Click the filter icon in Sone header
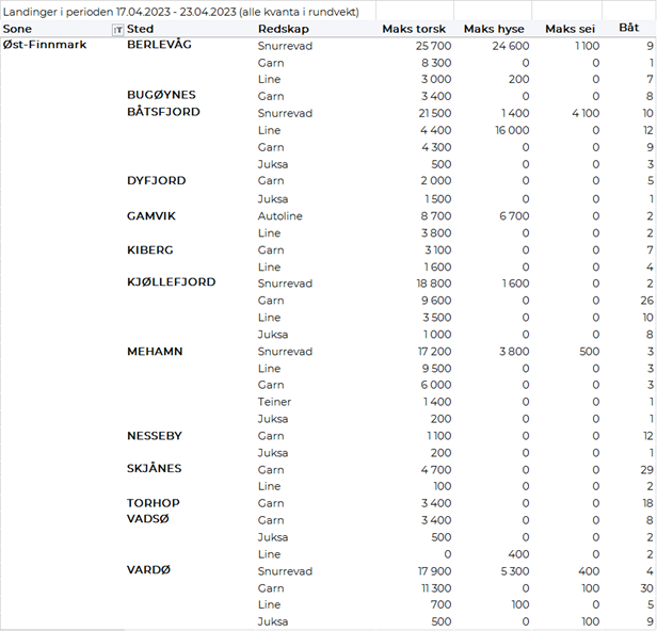 click(119, 30)
